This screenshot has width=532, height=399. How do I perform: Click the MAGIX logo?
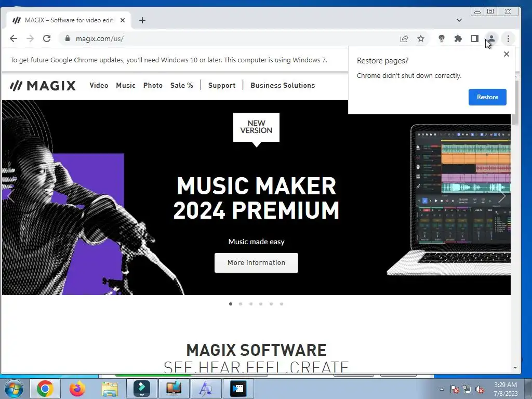pos(43,86)
